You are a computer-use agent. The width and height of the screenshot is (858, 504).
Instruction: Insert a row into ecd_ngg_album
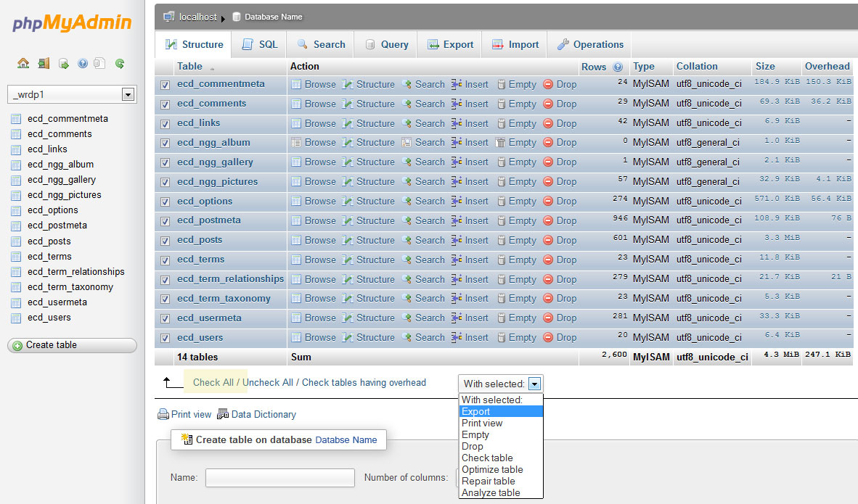tap(470, 142)
